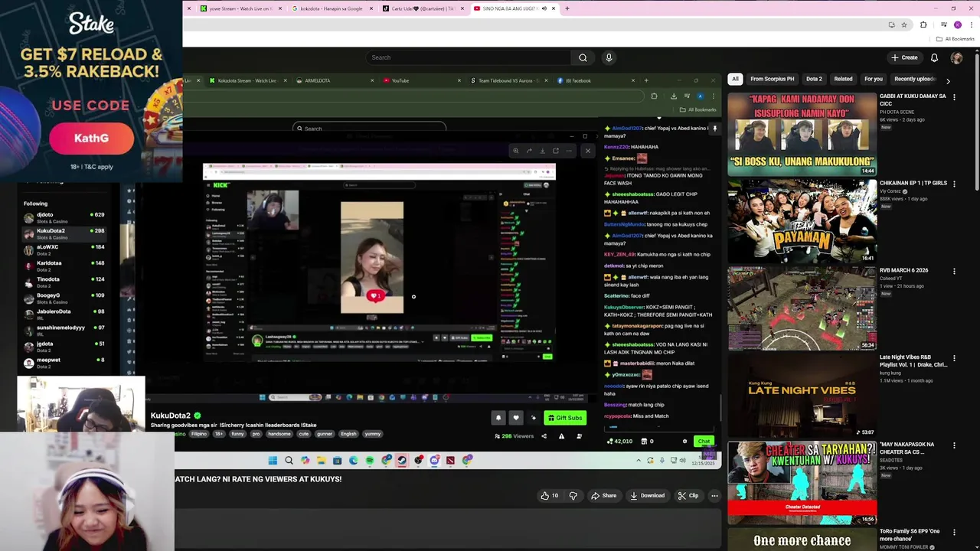980x551 pixels.
Task: Switch to inner Facebook browser tab
Action: click(x=595, y=80)
